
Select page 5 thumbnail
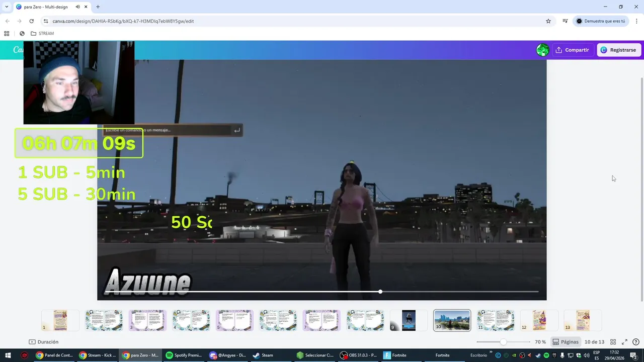(x=234, y=320)
